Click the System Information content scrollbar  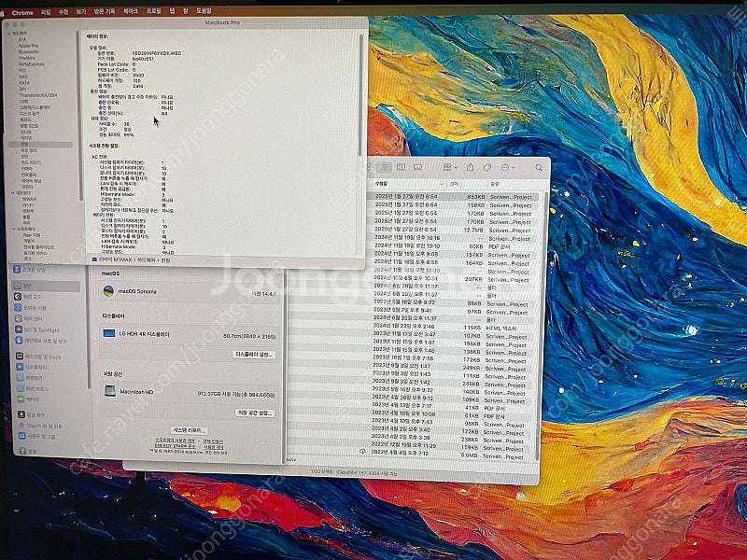point(360,94)
